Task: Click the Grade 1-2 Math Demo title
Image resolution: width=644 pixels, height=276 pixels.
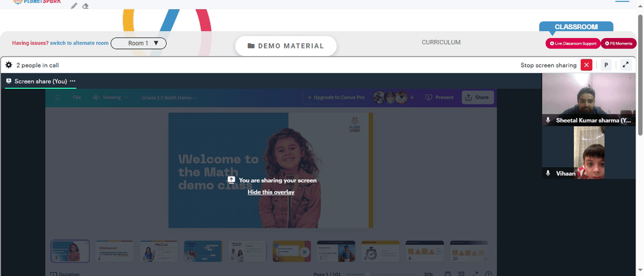Action: click(169, 98)
